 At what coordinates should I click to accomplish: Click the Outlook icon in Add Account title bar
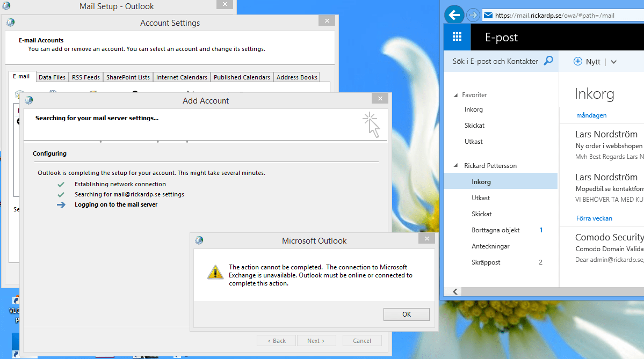point(29,100)
